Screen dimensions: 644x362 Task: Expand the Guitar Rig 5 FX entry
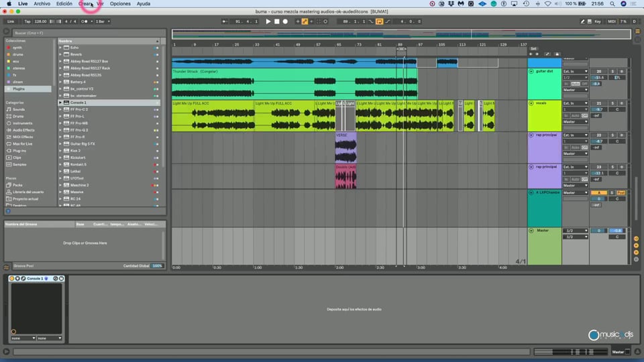point(60,144)
